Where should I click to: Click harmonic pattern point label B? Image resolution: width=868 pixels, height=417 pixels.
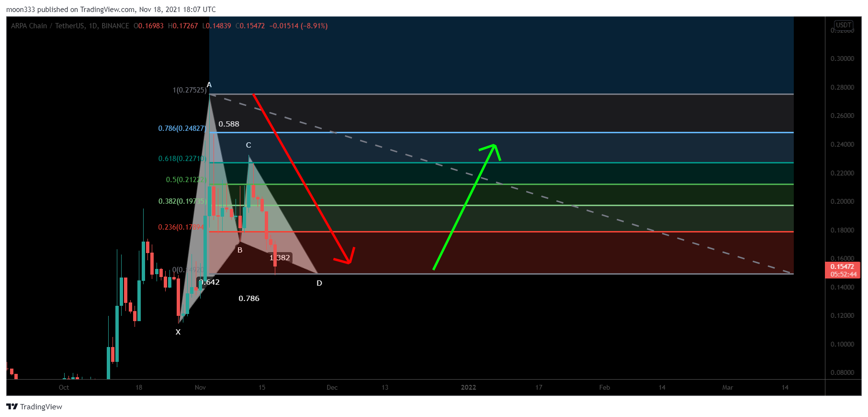click(240, 250)
